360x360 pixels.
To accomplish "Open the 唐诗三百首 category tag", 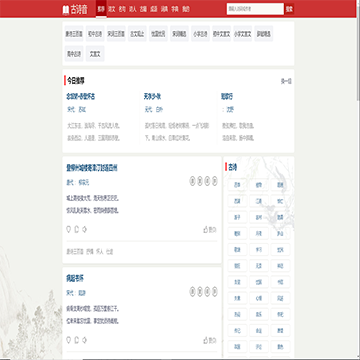I will pyautogui.click(x=74, y=34).
